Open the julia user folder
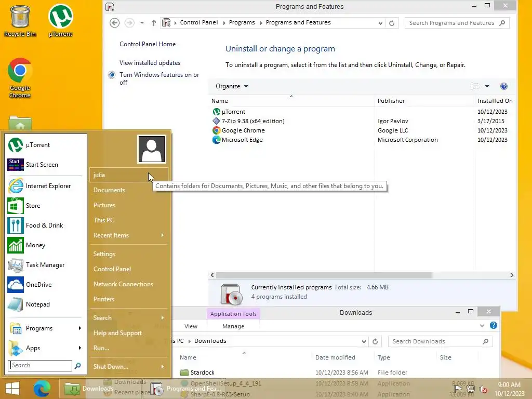Screen dimensions: 532x399 (x=129, y=175)
